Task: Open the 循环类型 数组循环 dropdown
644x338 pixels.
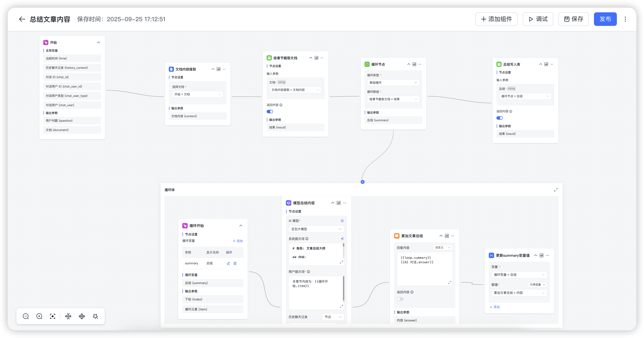Action: pos(393,83)
